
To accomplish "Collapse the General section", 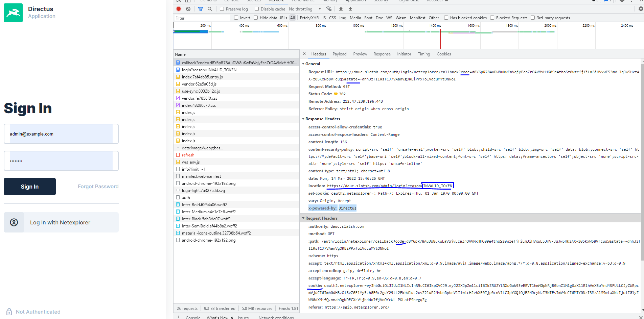I will click(x=303, y=64).
